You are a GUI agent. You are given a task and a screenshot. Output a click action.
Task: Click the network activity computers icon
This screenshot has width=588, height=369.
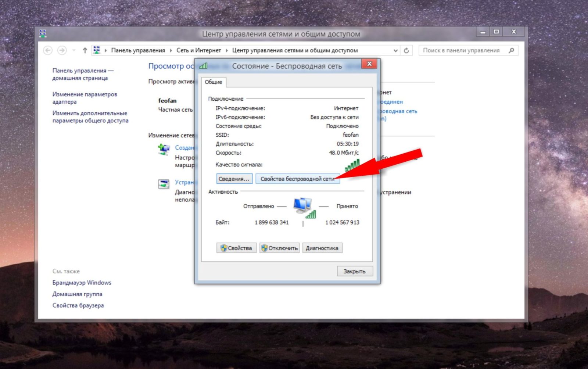coord(304,207)
